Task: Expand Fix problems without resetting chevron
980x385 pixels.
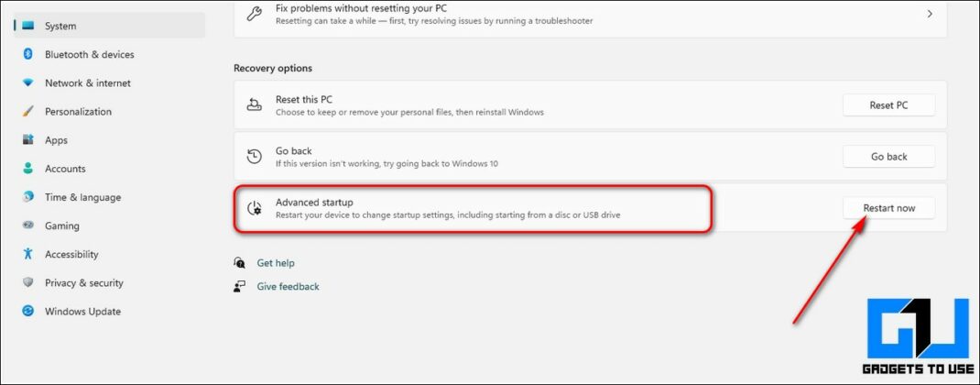Action: point(930,14)
